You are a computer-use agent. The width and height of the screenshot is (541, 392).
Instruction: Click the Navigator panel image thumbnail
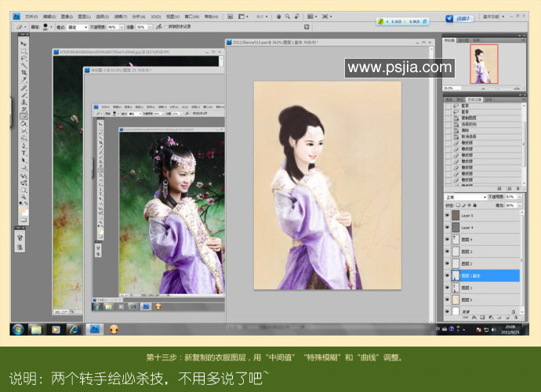tap(484, 64)
